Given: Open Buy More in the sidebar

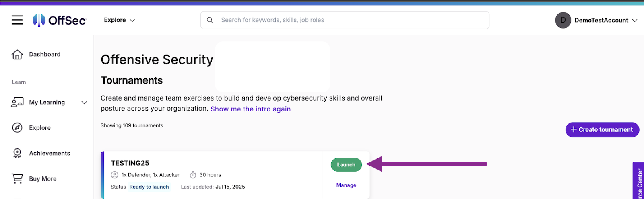Looking at the screenshot, I should point(43,179).
